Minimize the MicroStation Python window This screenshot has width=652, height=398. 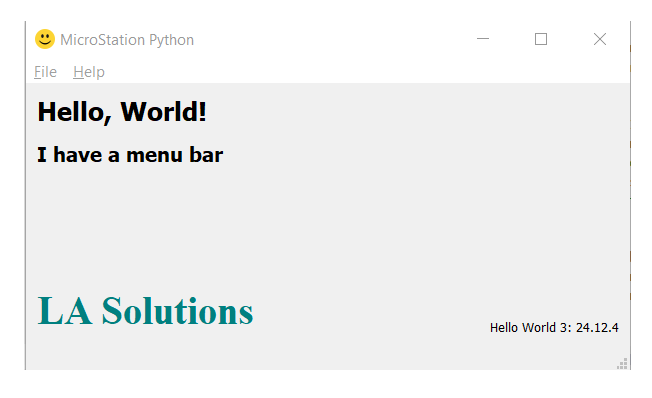click(483, 39)
